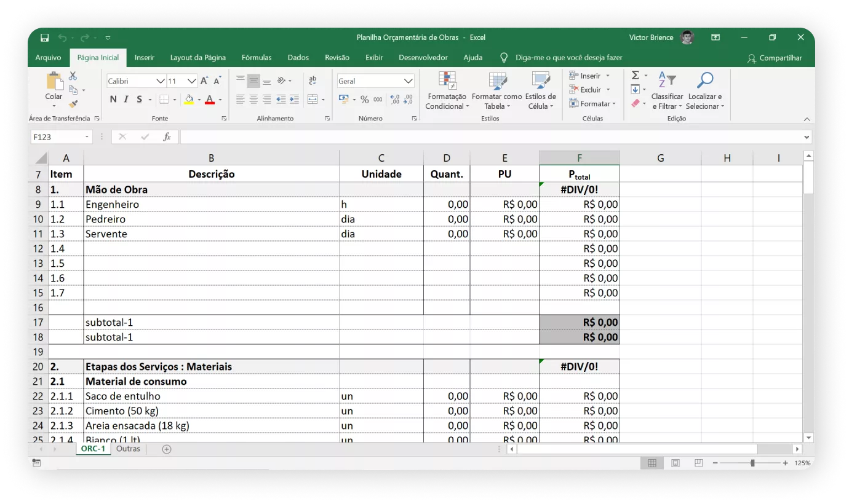Toggle italic (I) formatting
Viewport: 849px width, 504px height.
126,100
